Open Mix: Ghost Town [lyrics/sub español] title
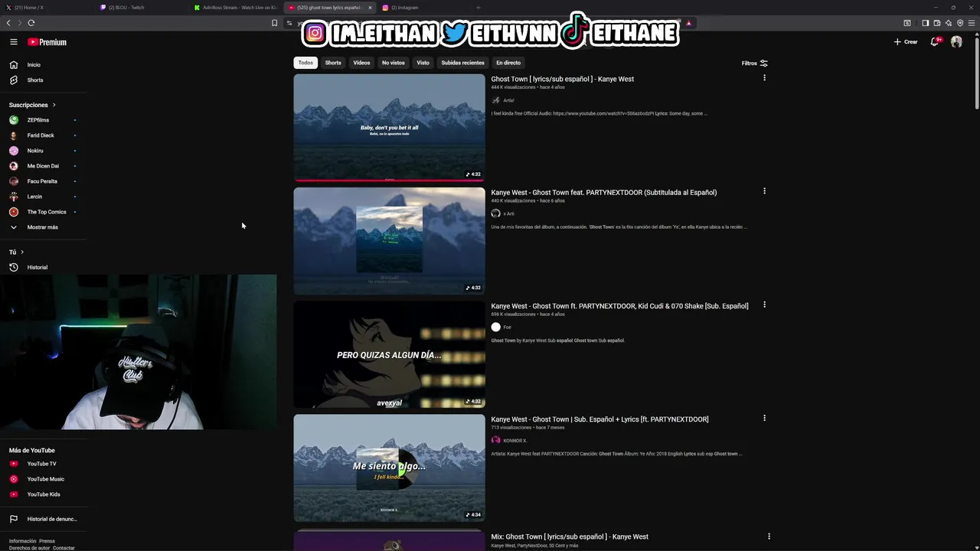The height and width of the screenshot is (551, 980). (x=570, y=536)
